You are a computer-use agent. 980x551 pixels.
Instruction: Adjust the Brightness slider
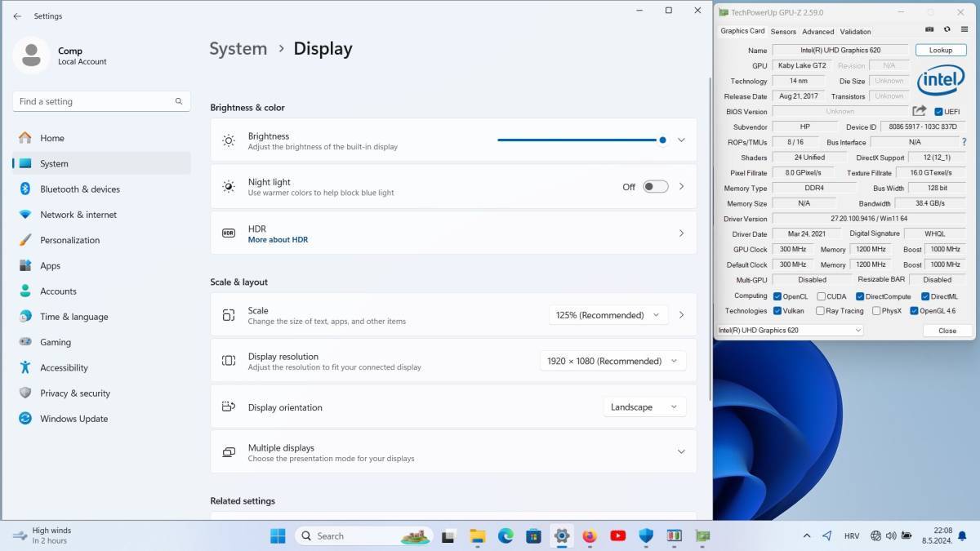581,140
